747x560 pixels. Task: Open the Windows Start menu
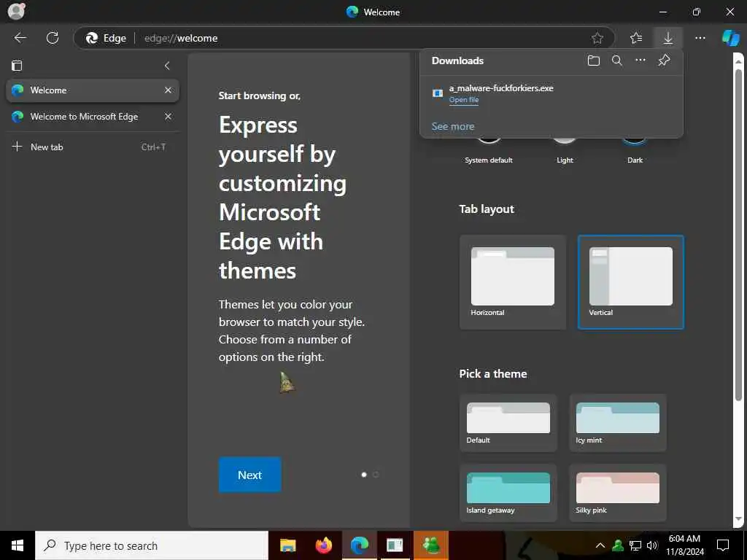tap(18, 545)
